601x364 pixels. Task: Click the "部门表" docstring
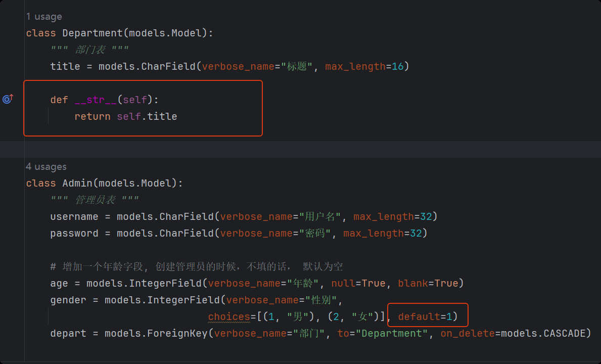89,50
